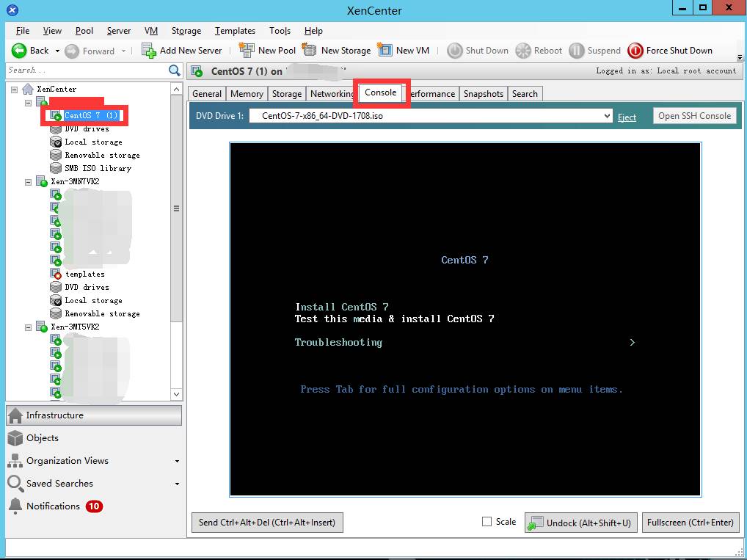This screenshot has height=560, width=747.
Task: Collapse the Xen-3MN7VK2 server node
Action: click(28, 182)
